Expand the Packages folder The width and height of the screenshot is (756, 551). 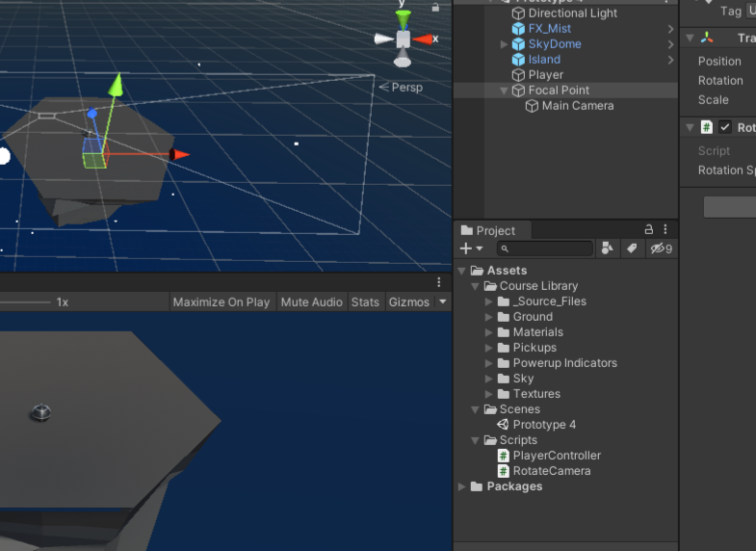(x=462, y=486)
